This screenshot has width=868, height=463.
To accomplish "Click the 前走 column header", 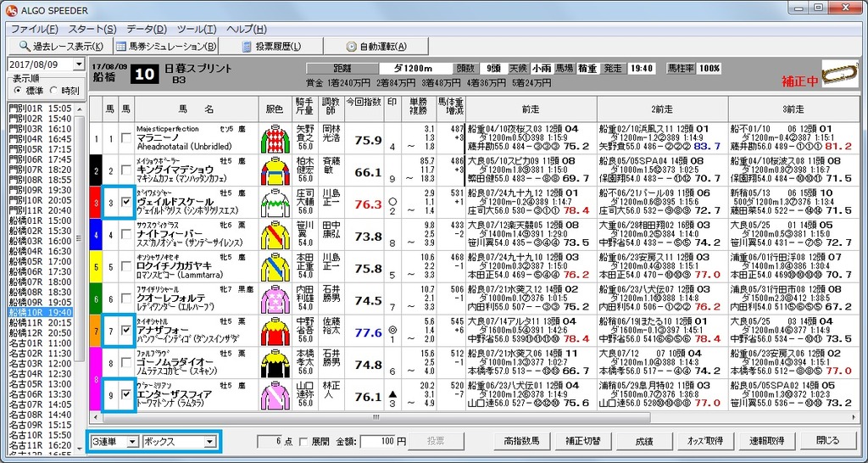I will [531, 109].
